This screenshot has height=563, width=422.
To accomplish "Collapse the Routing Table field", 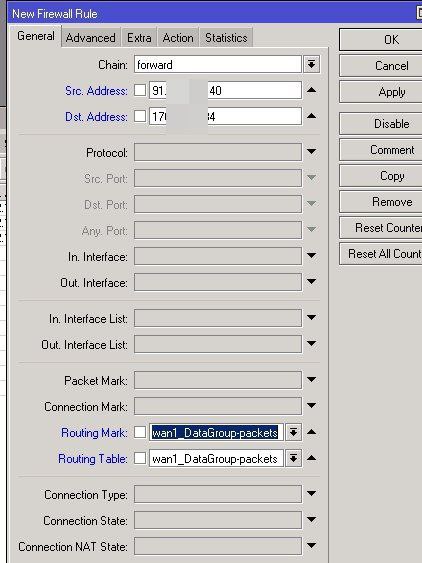I will click(x=311, y=458).
